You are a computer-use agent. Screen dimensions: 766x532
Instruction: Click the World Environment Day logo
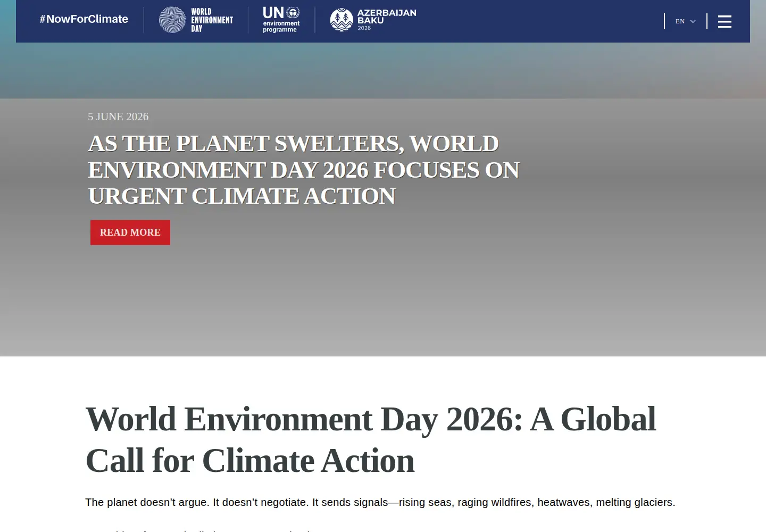pyautogui.click(x=196, y=20)
